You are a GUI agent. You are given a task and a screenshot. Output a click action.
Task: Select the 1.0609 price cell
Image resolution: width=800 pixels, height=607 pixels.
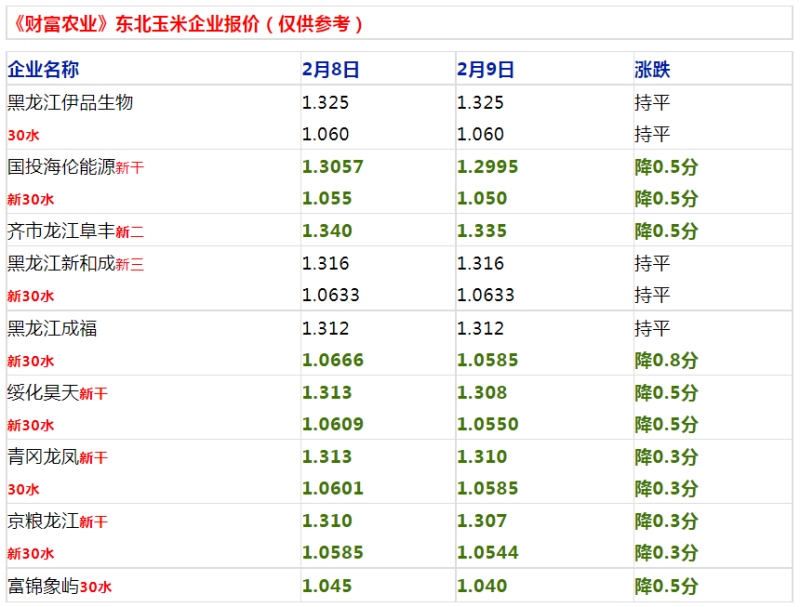tap(333, 424)
